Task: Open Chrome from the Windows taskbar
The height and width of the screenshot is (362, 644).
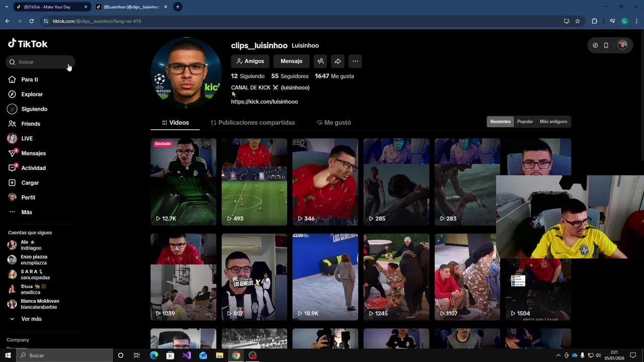Action: pos(236,355)
